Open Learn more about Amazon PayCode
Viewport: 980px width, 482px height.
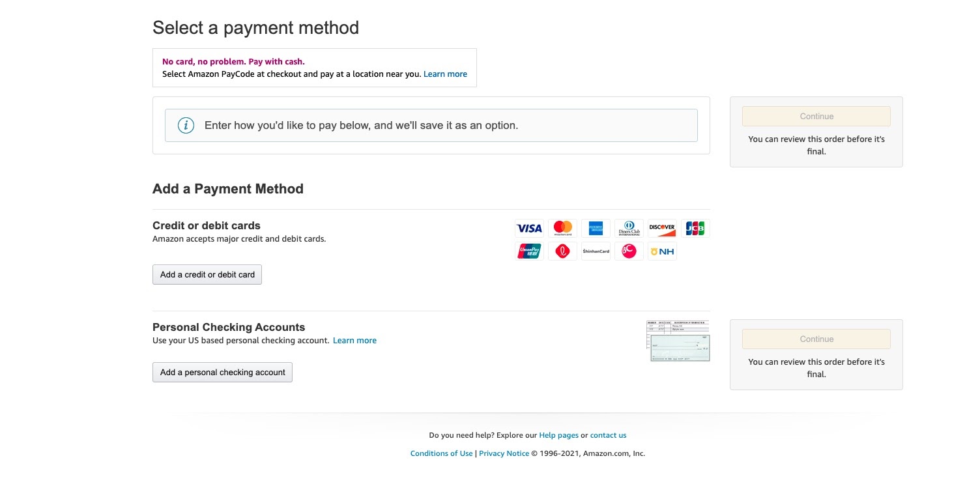(445, 74)
